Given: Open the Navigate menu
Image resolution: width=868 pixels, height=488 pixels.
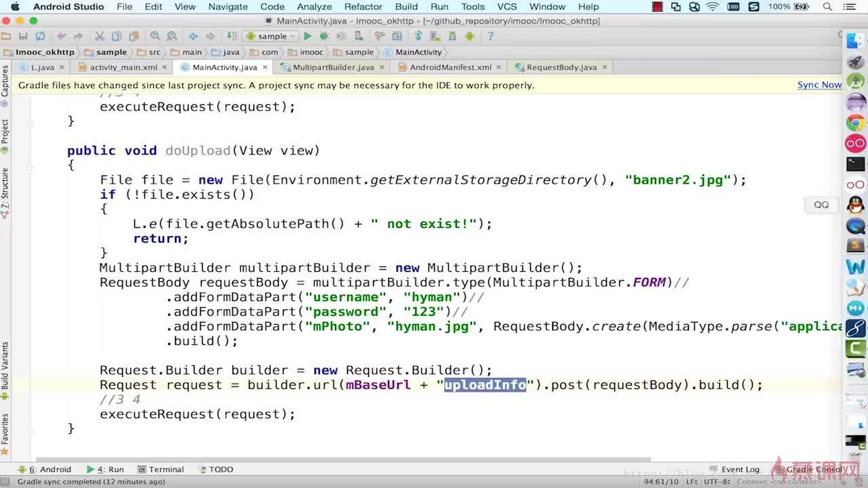Looking at the screenshot, I should (x=228, y=7).
